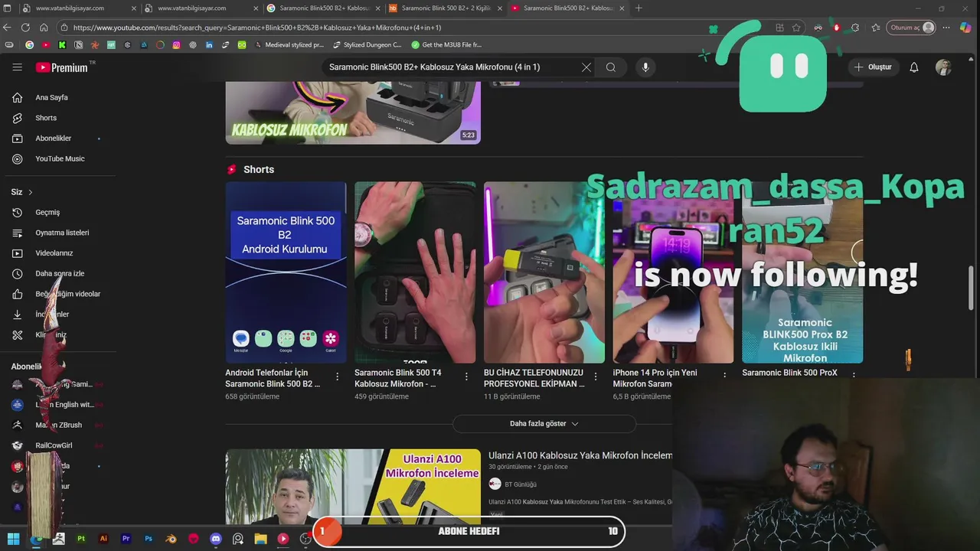Open the Copilot icon in browser toolbar
Image resolution: width=980 pixels, height=551 pixels.
(965, 28)
